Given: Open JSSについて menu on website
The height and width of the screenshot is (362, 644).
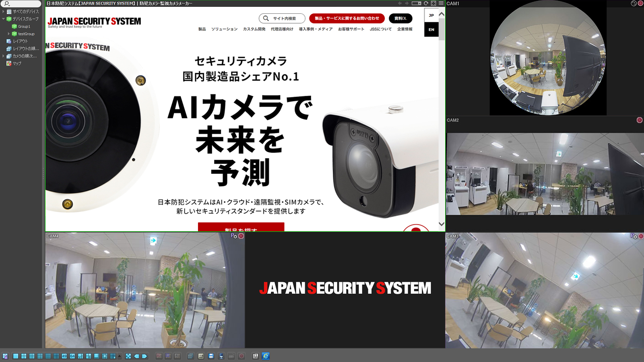Looking at the screenshot, I should (x=381, y=29).
